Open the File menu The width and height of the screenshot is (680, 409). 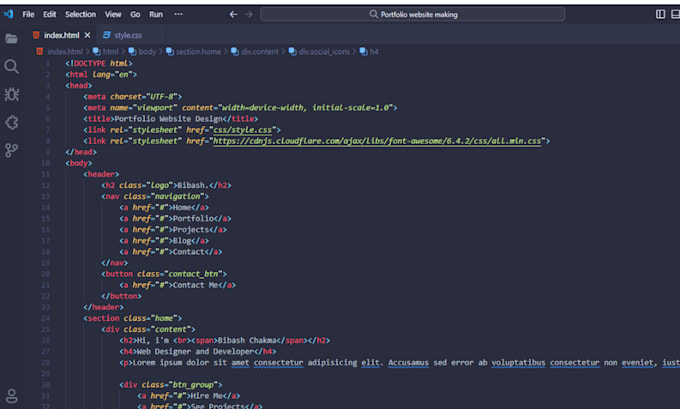coord(28,14)
